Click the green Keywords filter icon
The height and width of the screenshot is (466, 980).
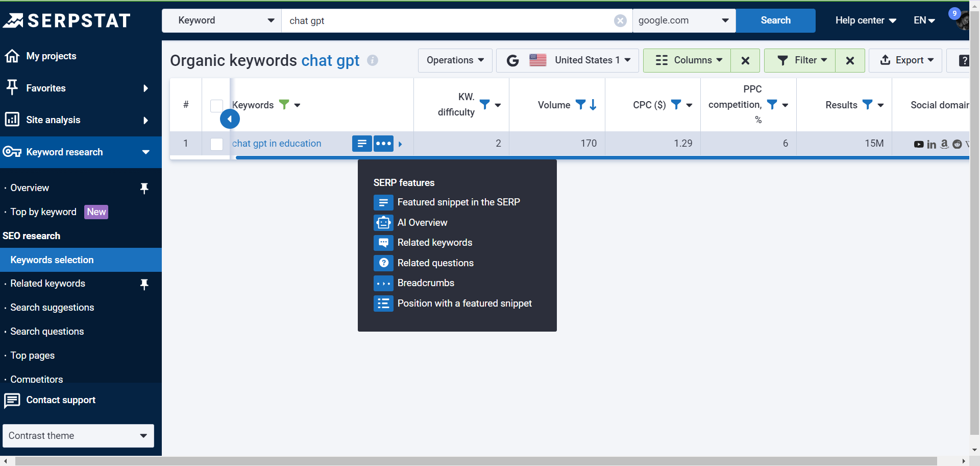click(284, 105)
